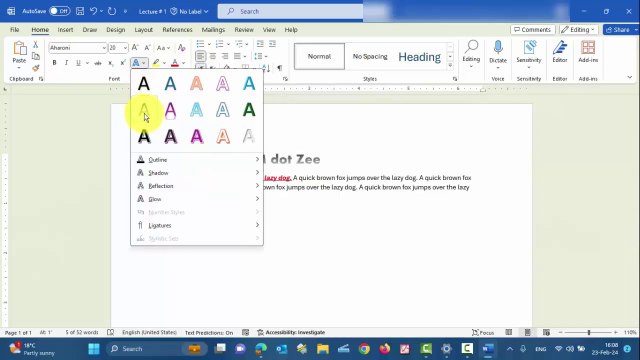Undo the last action
This screenshot has height=360, width=640.
click(x=93, y=11)
